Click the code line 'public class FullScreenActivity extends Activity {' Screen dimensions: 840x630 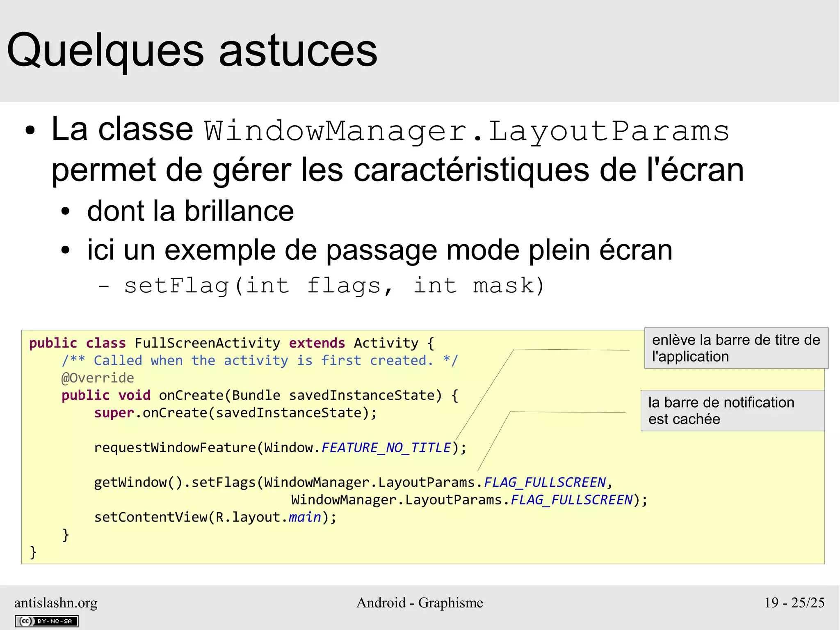coord(232,343)
